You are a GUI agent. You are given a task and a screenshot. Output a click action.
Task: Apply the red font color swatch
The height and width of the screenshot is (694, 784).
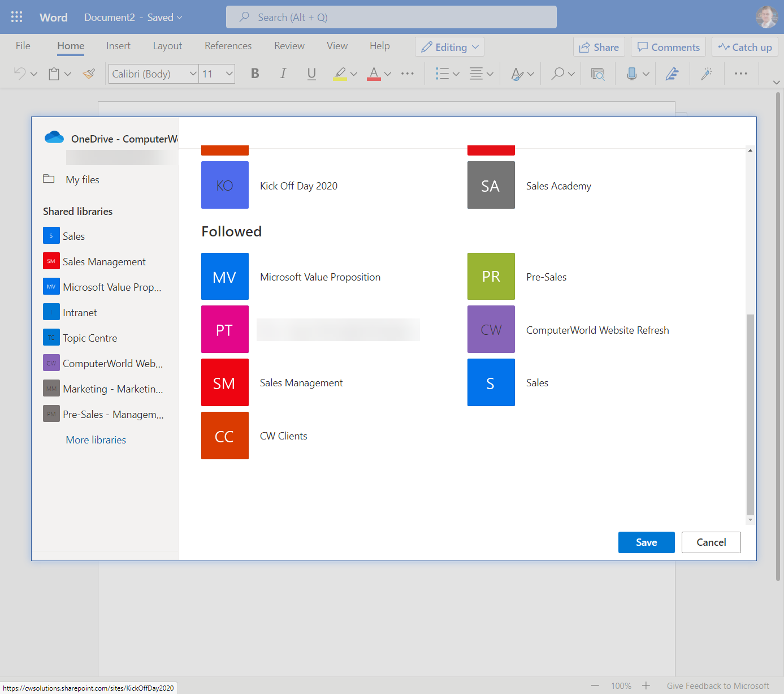[374, 74]
